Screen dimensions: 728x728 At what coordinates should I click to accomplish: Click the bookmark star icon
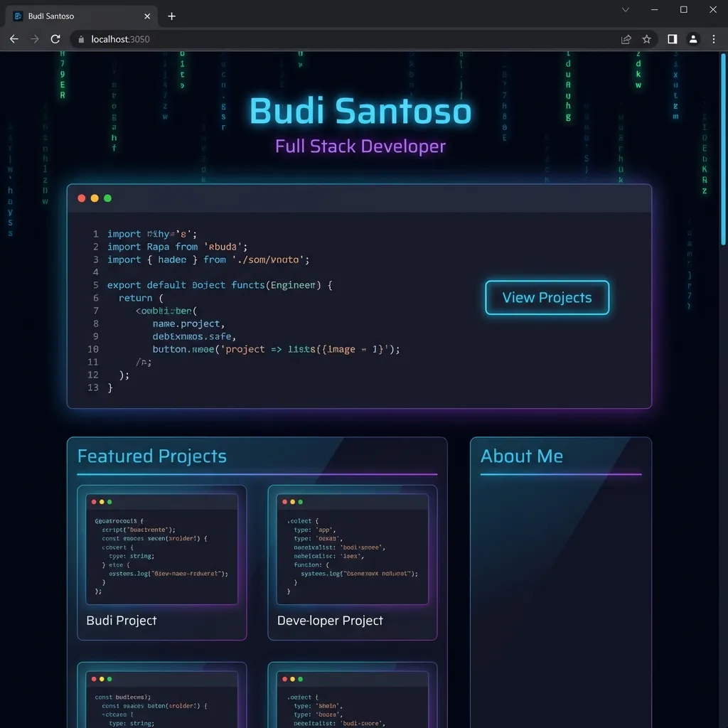pyautogui.click(x=647, y=39)
